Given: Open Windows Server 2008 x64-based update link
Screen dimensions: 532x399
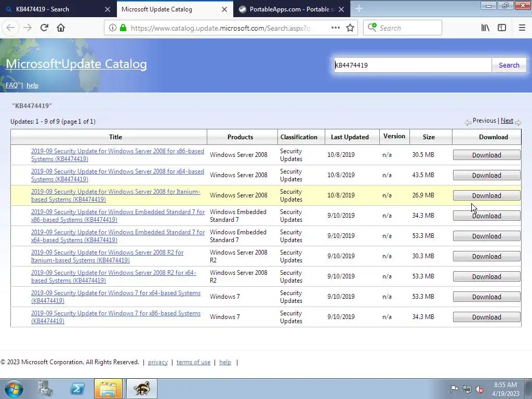Looking at the screenshot, I should coord(117,176).
